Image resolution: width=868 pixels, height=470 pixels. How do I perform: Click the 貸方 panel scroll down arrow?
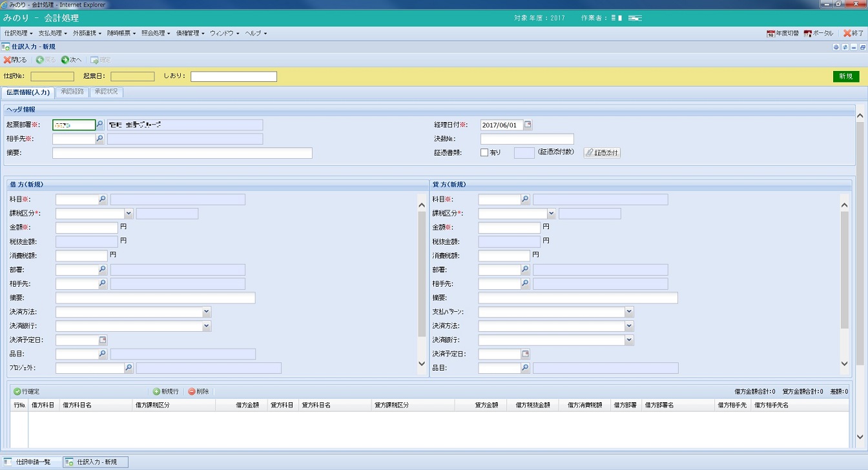(844, 363)
